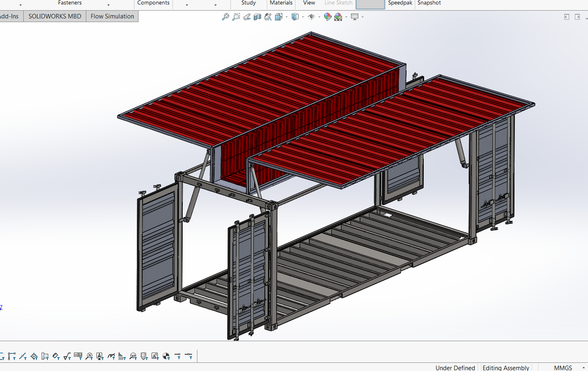
Task: Click the left panel collapse icon at top right
Action: (x=567, y=17)
